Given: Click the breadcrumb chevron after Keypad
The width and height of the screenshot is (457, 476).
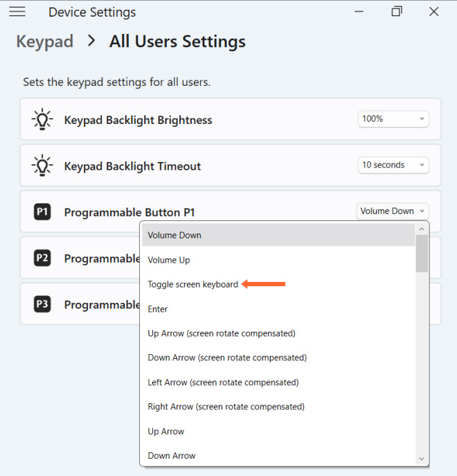Looking at the screenshot, I should tap(91, 41).
